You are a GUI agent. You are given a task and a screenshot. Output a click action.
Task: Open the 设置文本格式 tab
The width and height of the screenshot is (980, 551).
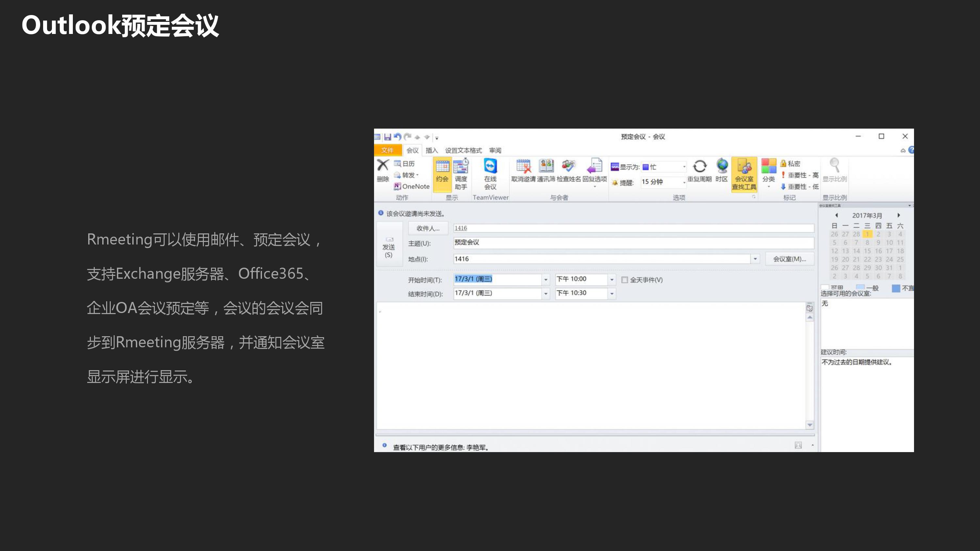(x=463, y=150)
